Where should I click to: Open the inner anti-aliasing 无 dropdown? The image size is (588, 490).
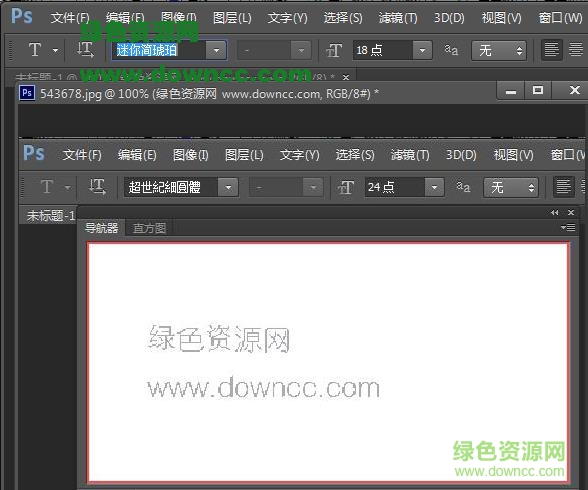(511, 187)
